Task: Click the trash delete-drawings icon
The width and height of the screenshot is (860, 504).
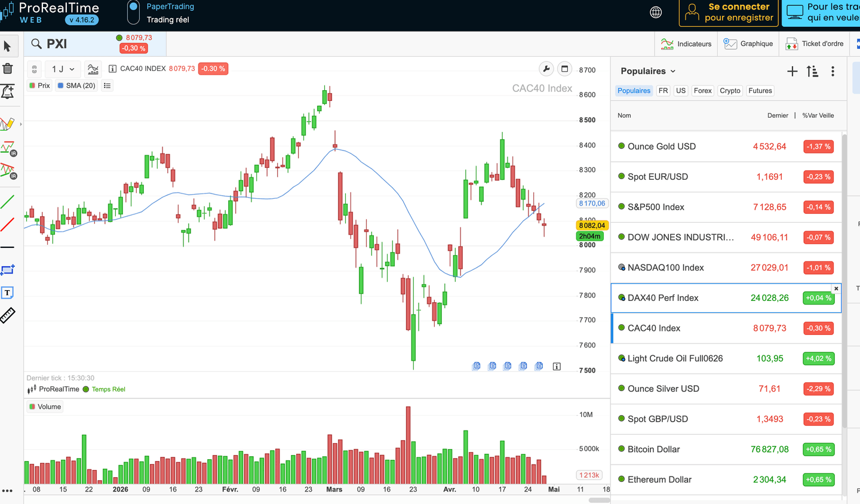Action: [8, 69]
